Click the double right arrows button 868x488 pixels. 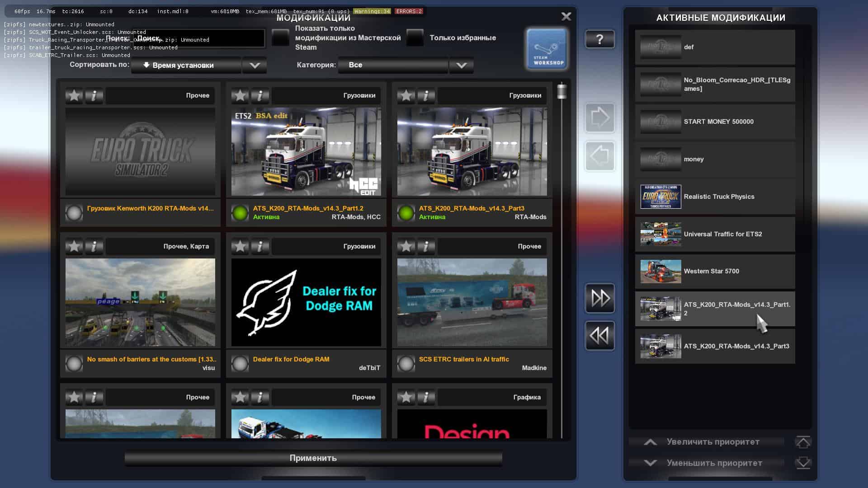point(600,298)
